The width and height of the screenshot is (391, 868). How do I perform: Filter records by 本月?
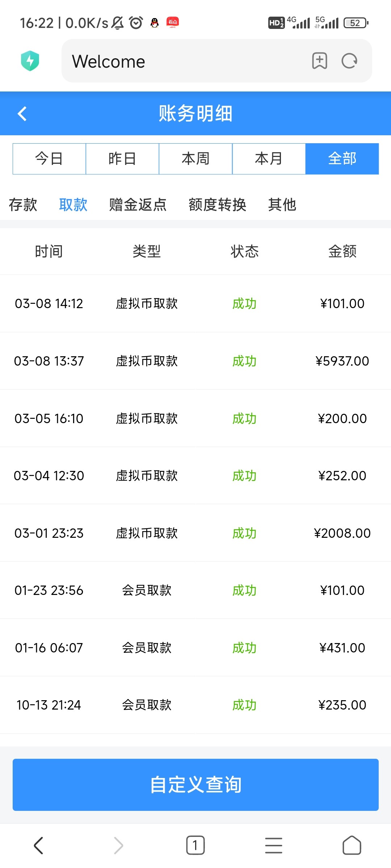pyautogui.click(x=269, y=159)
